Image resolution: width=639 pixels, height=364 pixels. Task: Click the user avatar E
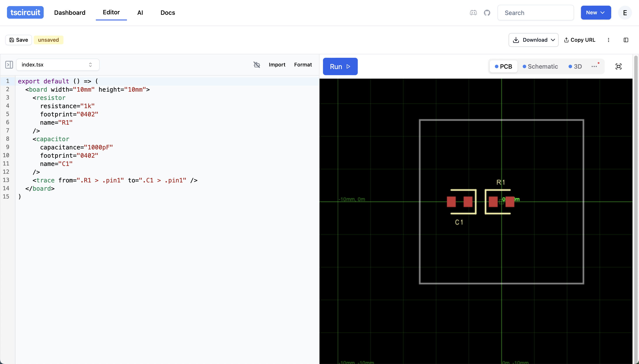point(625,13)
